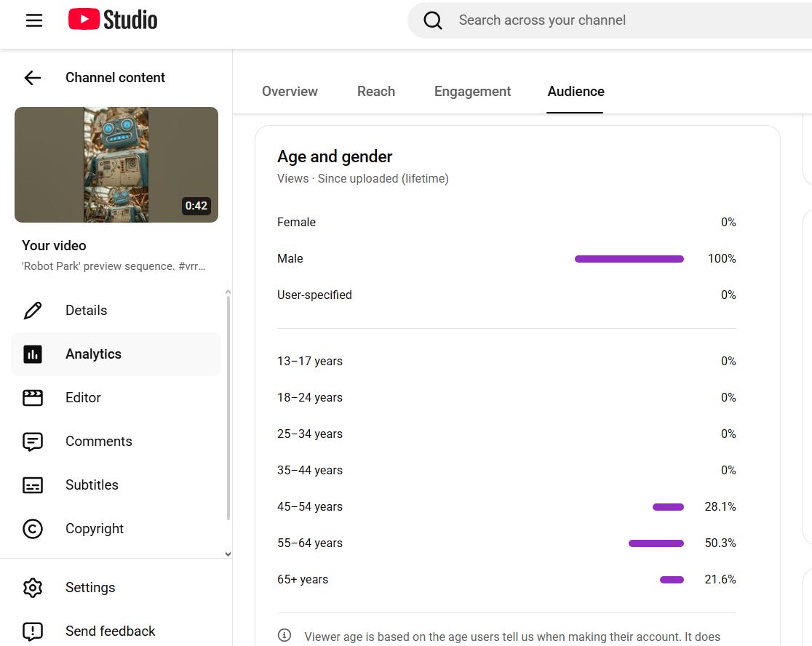The width and height of the screenshot is (812, 646).
Task: Click the Female row label
Action: (296, 222)
